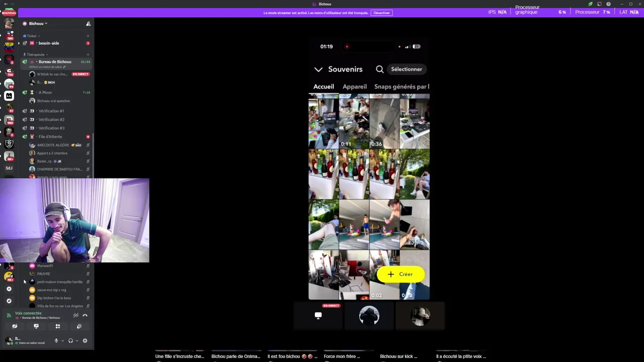Open the activities icon in voice panel
Image resolution: width=644 pixels, height=362 pixels.
coord(58,327)
